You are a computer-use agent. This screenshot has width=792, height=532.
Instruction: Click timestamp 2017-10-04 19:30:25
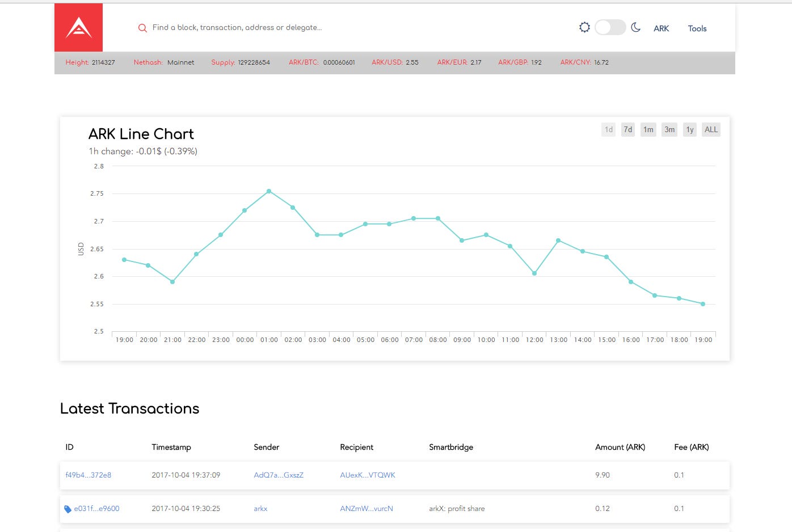[x=186, y=509]
